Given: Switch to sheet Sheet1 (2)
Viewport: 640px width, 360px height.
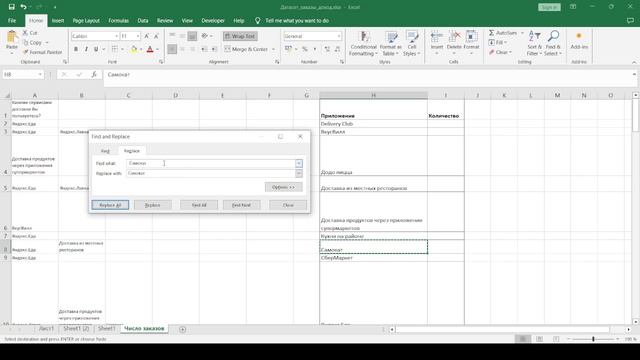Looking at the screenshot, I should coord(76,329).
